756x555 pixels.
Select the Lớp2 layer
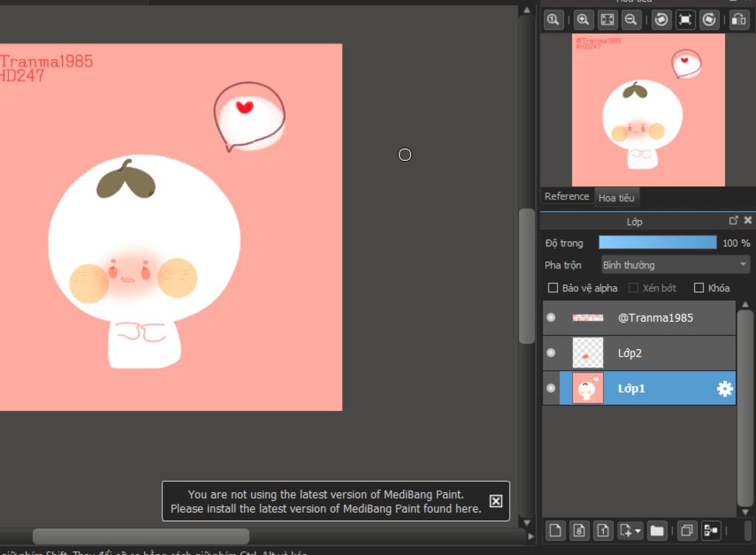639,353
